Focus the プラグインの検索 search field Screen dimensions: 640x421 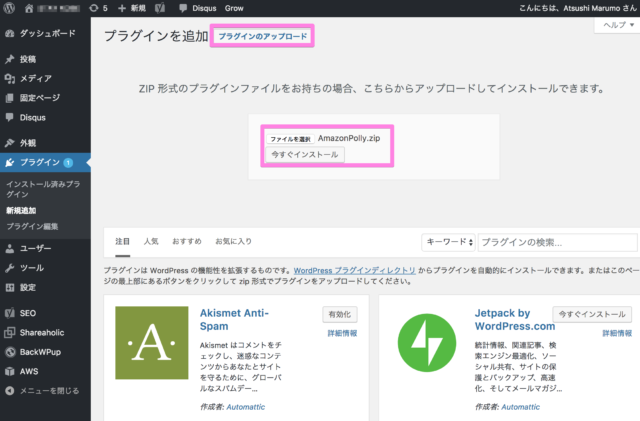(558, 242)
